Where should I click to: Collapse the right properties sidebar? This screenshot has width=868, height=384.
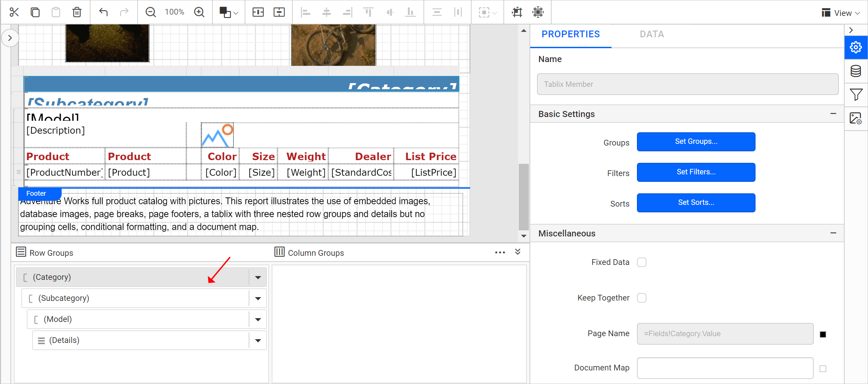click(x=851, y=30)
